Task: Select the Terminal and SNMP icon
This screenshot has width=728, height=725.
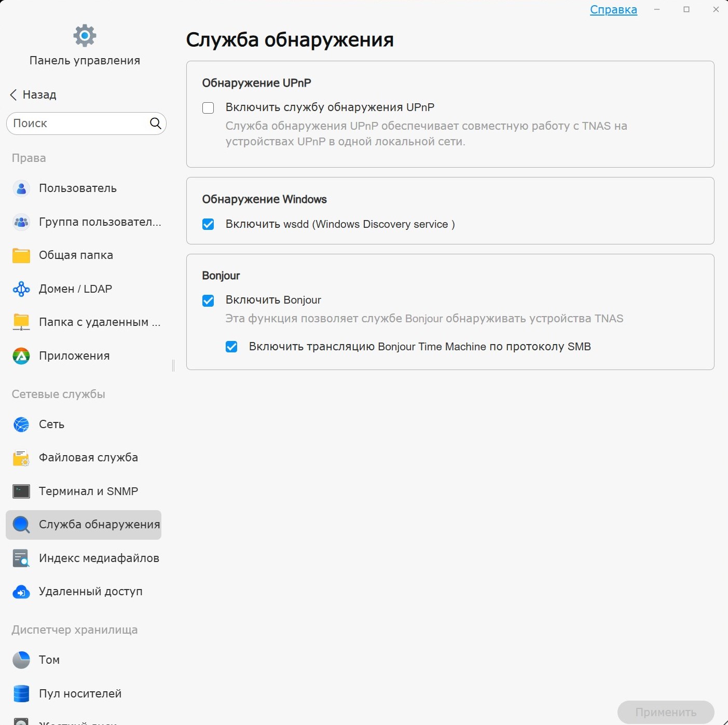Action: click(21, 491)
